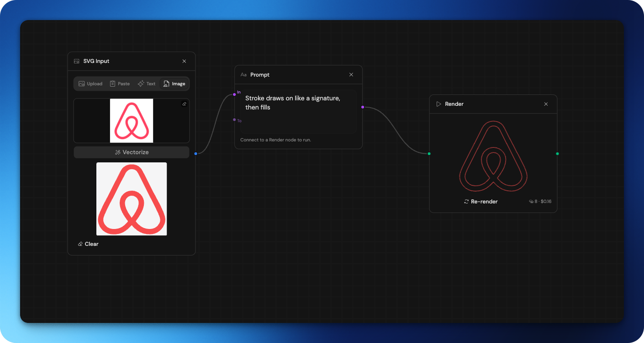
Task: Click the eraser icon on the image preview
Action: pyautogui.click(x=184, y=104)
